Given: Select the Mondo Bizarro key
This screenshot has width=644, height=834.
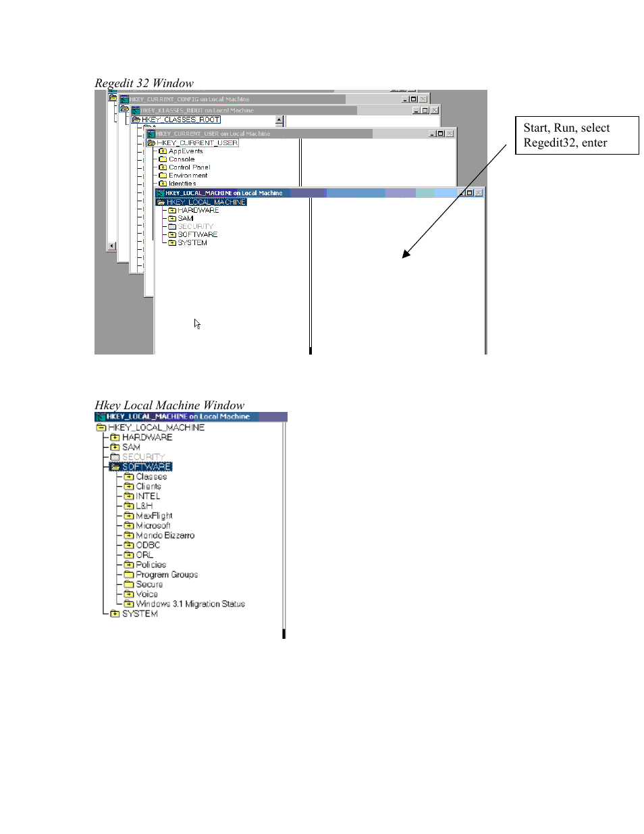Looking at the screenshot, I should click(165, 536).
